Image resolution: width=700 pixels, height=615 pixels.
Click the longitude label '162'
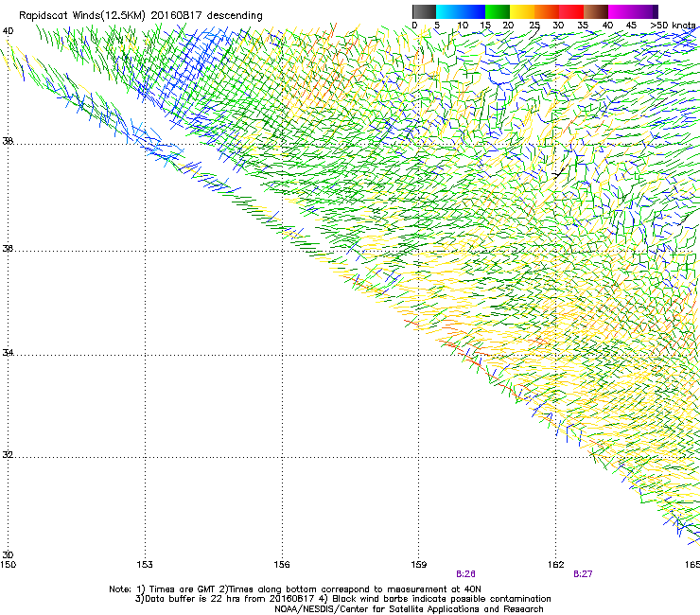click(x=556, y=565)
